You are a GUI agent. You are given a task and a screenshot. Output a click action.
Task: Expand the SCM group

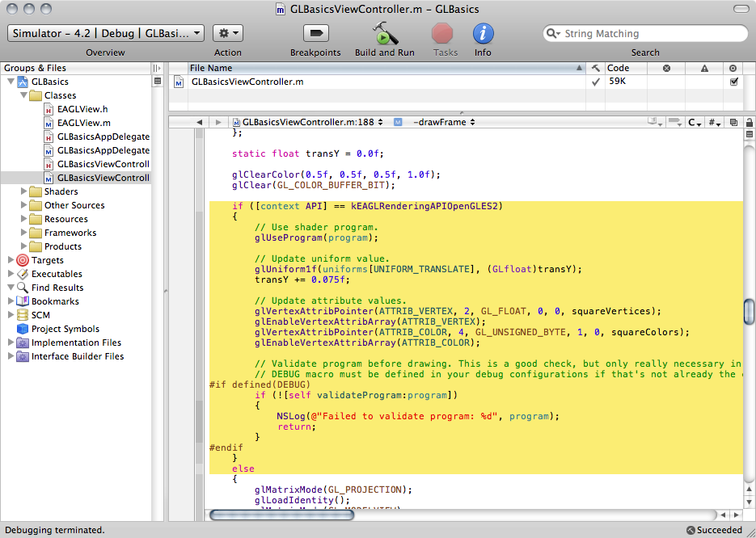point(11,315)
